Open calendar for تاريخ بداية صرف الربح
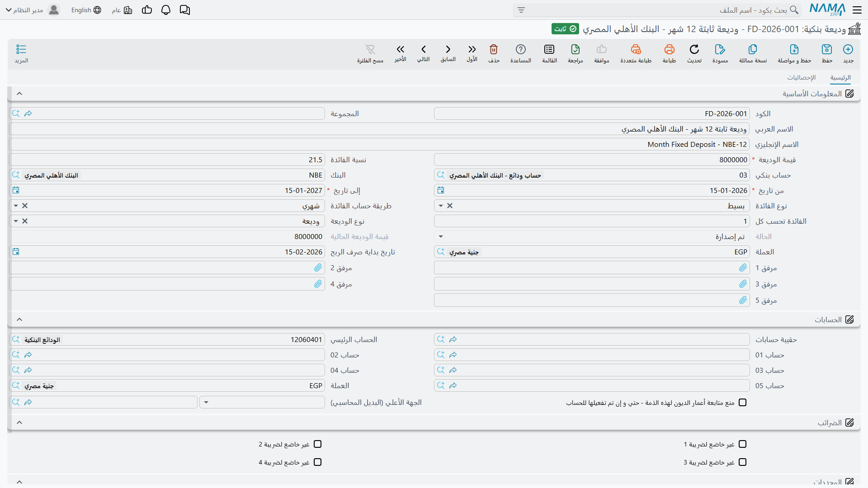Image resolution: width=868 pixels, height=488 pixels. [16, 252]
